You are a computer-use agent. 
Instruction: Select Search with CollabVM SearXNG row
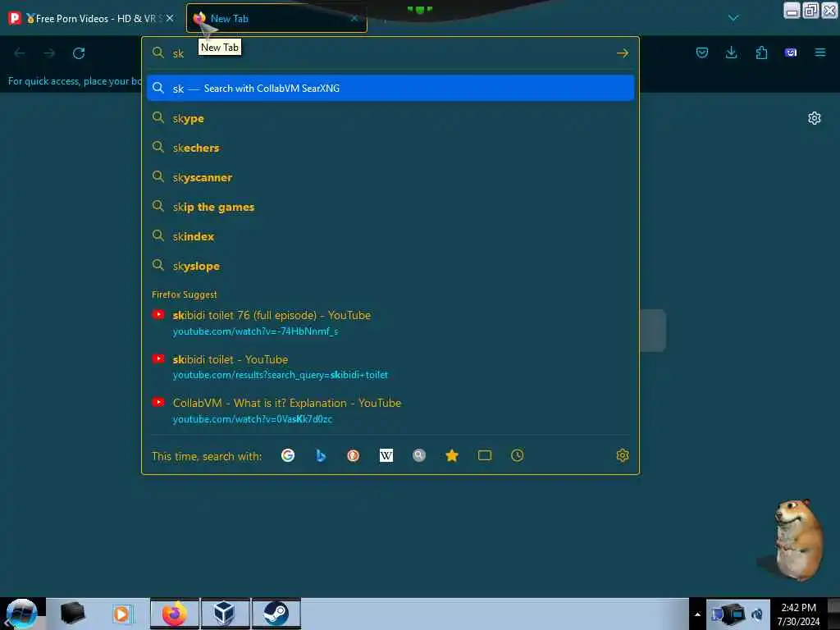pos(390,89)
